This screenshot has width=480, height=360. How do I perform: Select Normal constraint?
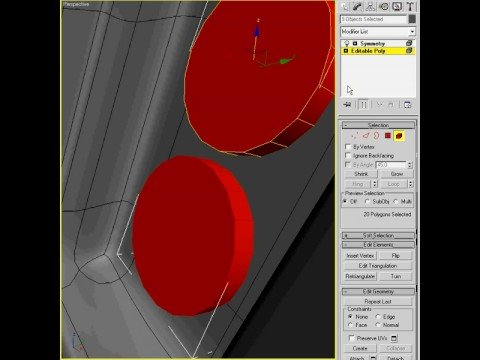(x=378, y=325)
